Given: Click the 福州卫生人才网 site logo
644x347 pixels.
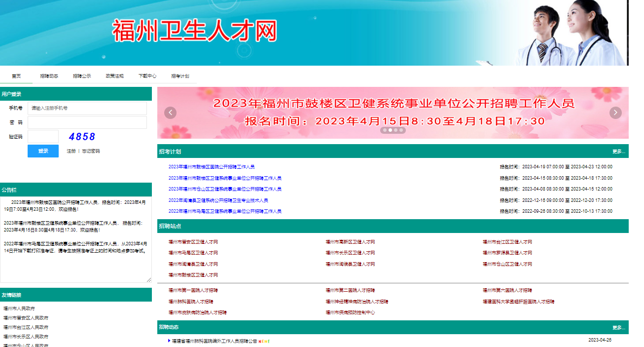Looking at the screenshot, I should [x=195, y=31].
